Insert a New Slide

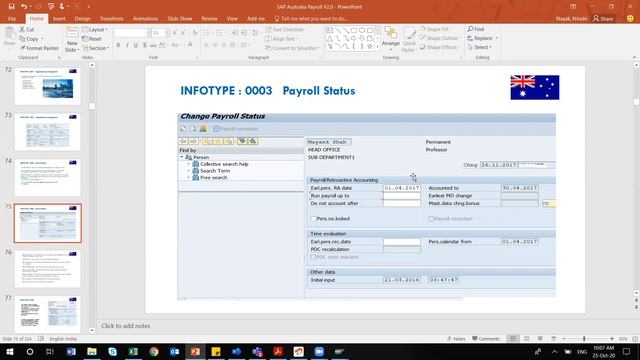click(72, 40)
